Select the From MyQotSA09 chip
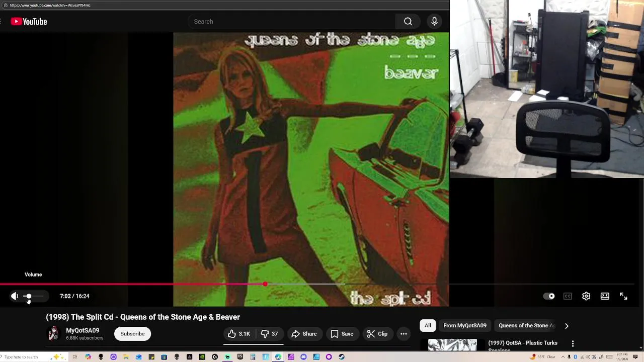This screenshot has width=644, height=362. (x=465, y=325)
